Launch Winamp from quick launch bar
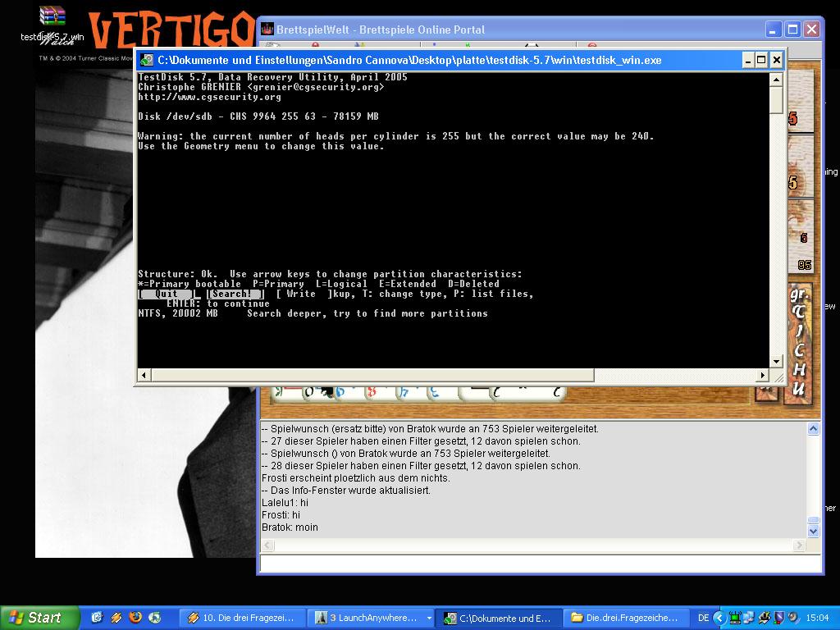The width and height of the screenshot is (840, 630). [x=116, y=618]
